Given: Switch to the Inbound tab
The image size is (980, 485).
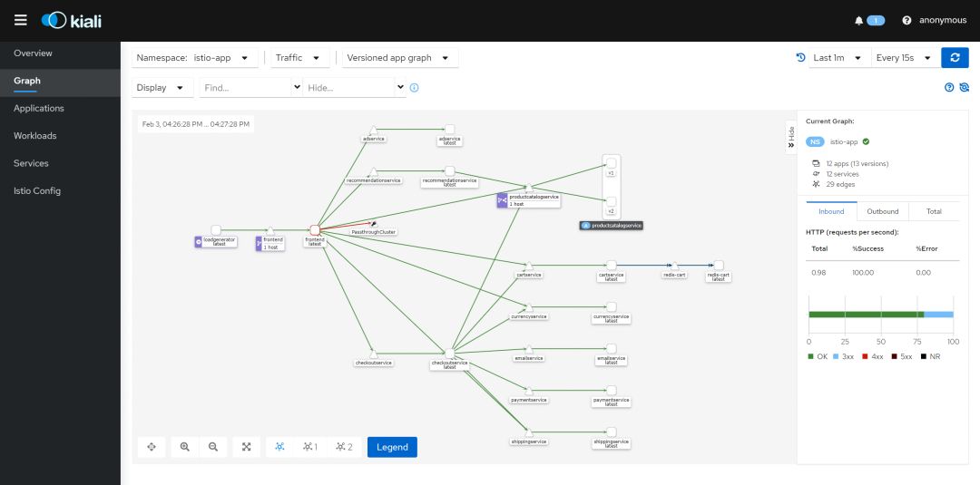Looking at the screenshot, I should point(831,211).
